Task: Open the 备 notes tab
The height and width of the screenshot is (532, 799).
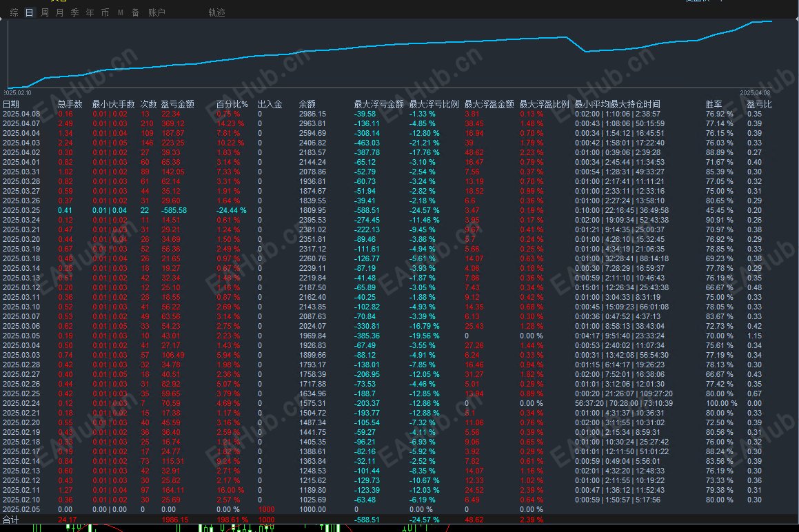Action: [136, 12]
